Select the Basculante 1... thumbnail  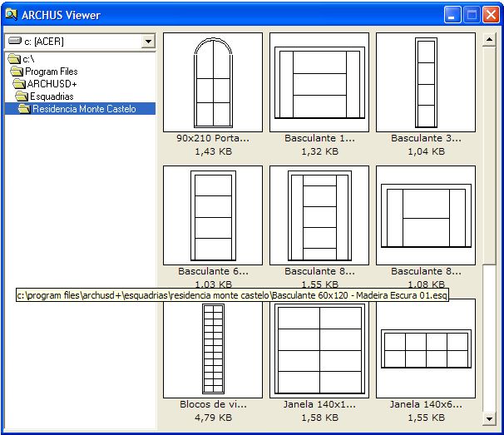point(319,82)
